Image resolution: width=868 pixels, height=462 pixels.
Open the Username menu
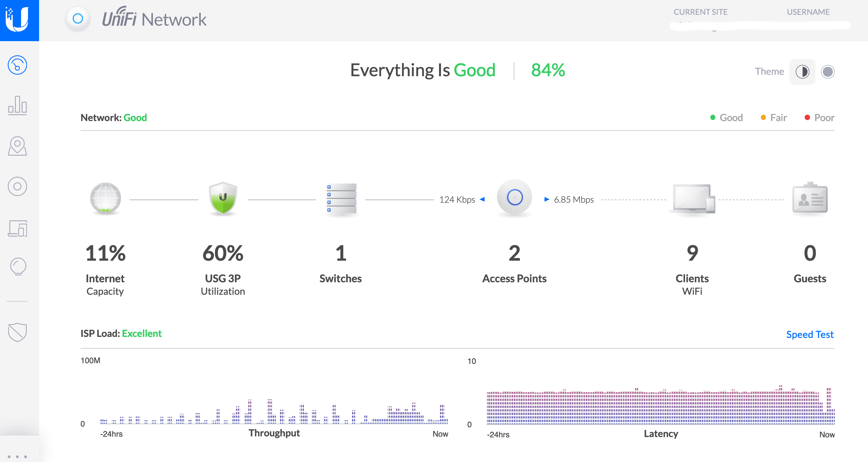coord(808,12)
